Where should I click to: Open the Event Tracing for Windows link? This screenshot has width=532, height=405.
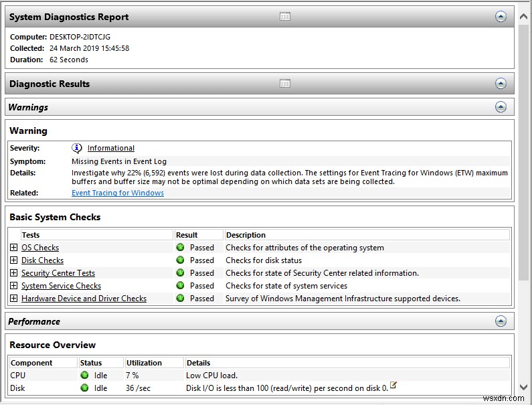(x=118, y=193)
